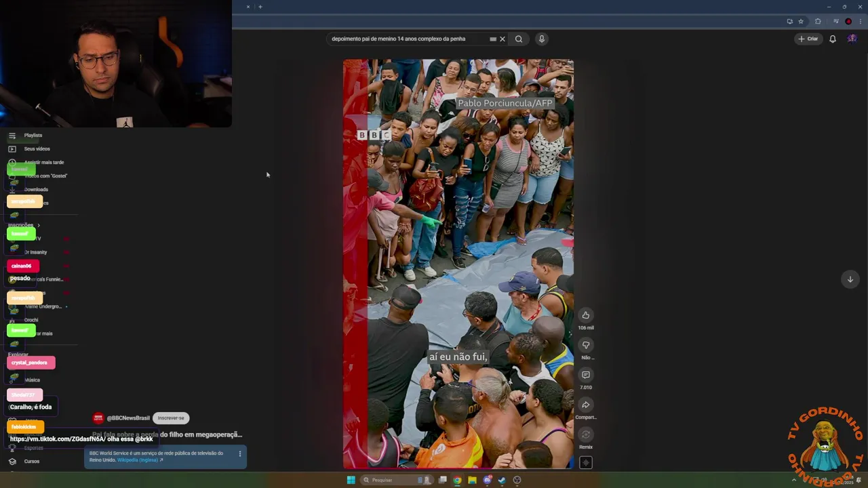Like the BBC short video

point(585,315)
